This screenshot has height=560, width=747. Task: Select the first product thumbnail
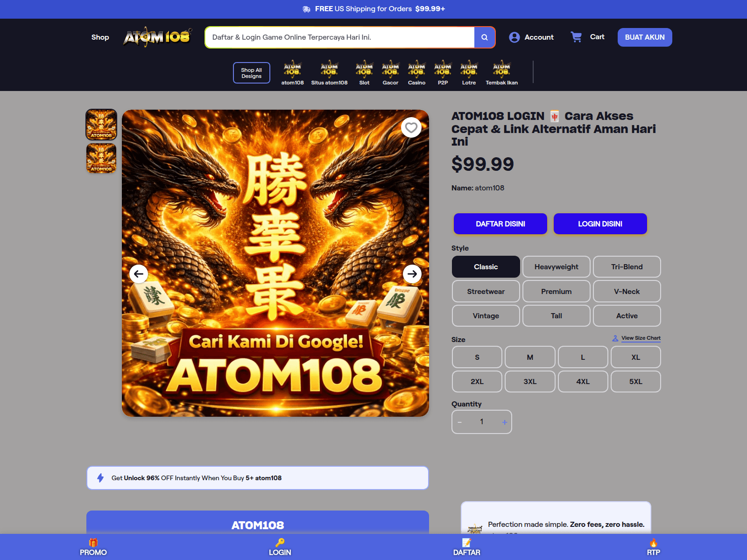coord(101,125)
